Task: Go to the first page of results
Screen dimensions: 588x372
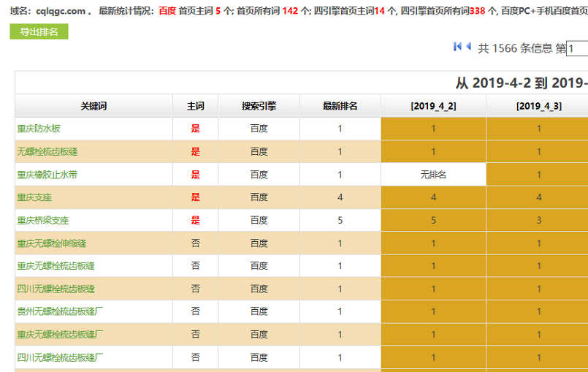Action: (457, 47)
